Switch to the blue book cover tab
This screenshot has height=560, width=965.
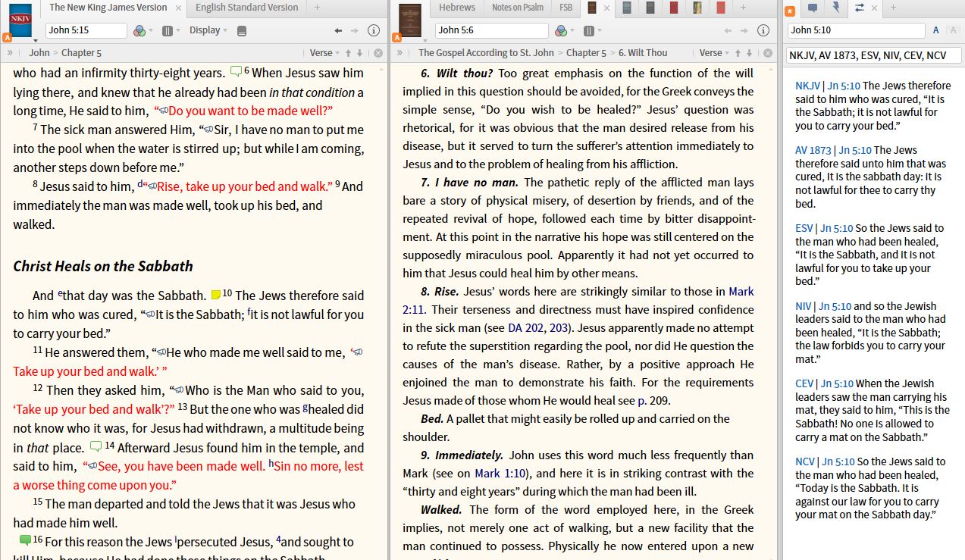point(628,8)
